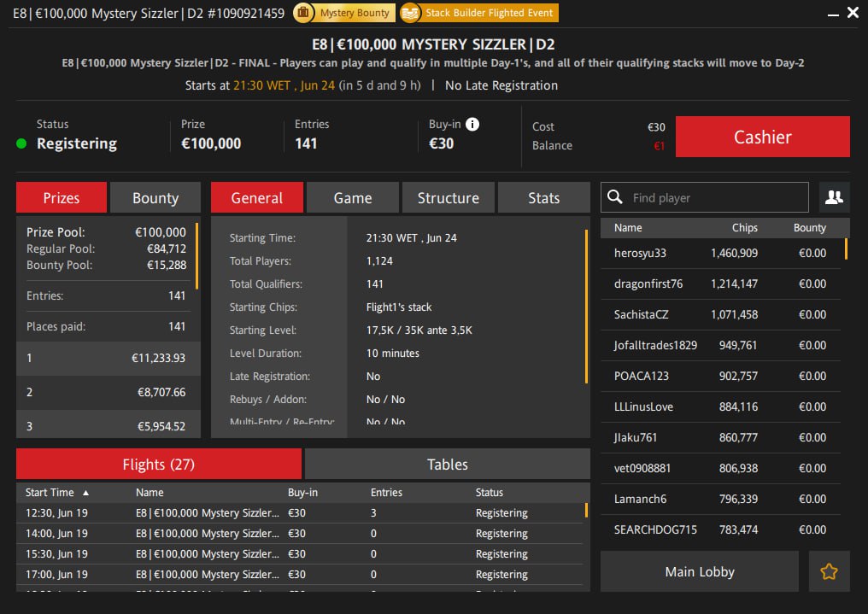Click the flights list scrollbar
868x614 pixels.
click(x=586, y=510)
